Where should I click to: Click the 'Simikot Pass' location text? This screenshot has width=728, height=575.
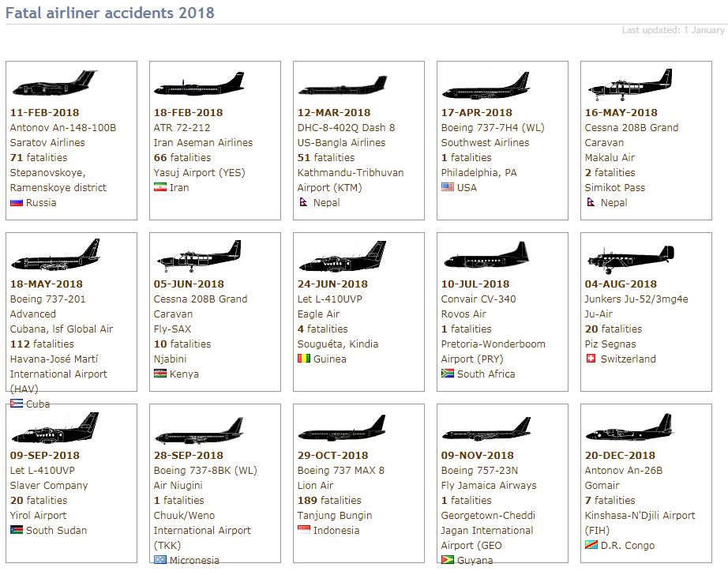coord(615,188)
